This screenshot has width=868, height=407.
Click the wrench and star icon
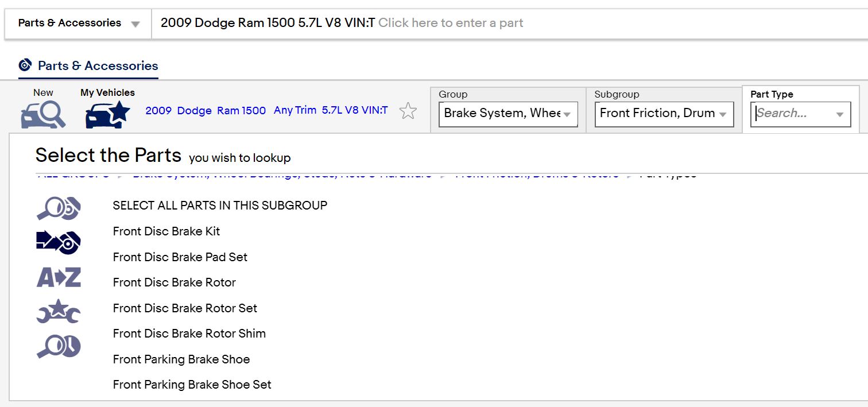tap(59, 312)
